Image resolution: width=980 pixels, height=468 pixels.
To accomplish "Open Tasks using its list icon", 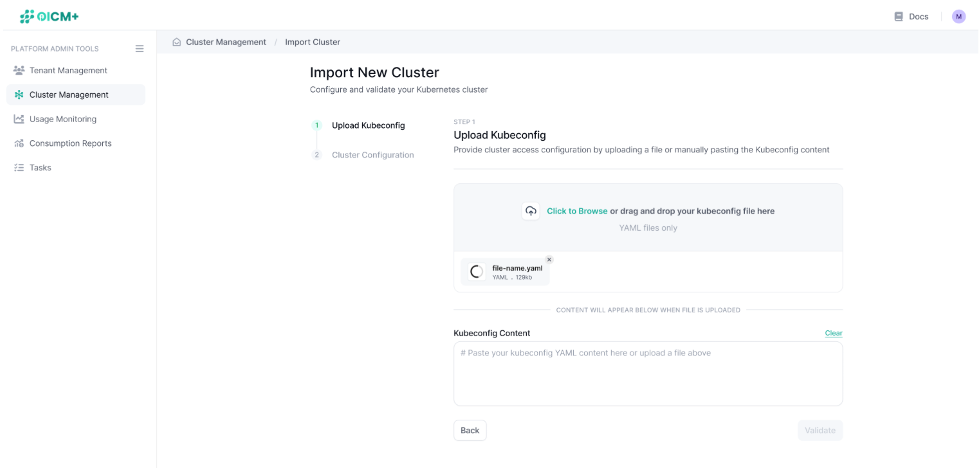I will coord(18,167).
